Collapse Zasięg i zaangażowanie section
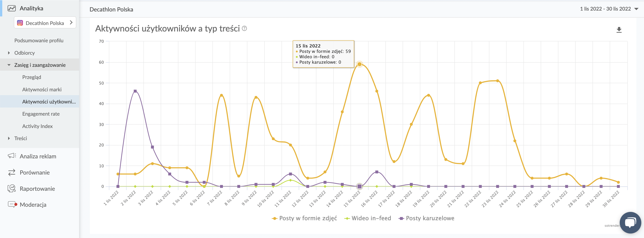Viewport: 644px width, 238px height. (x=9, y=65)
